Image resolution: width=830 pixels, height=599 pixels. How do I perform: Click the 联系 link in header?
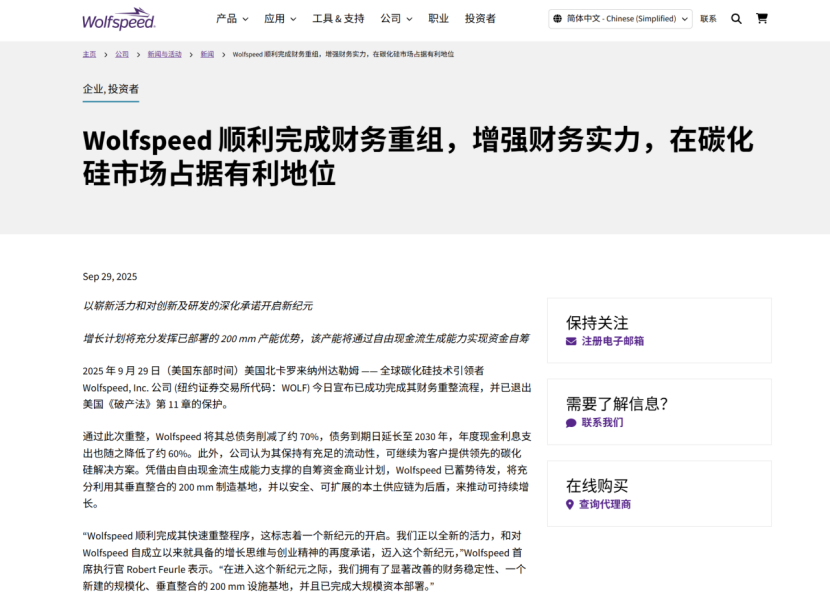[708, 18]
